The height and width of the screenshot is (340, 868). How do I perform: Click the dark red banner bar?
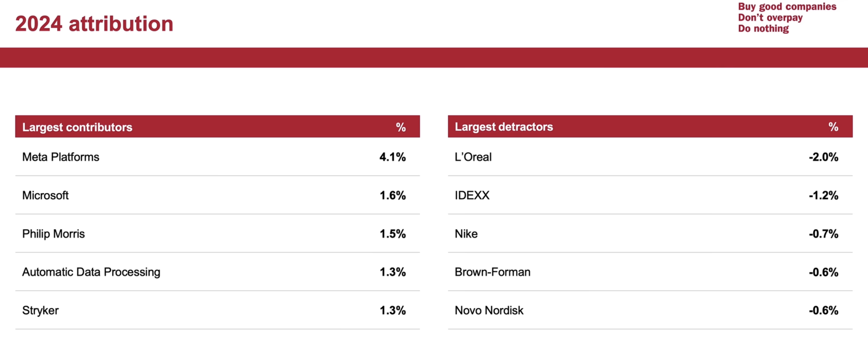point(434,57)
